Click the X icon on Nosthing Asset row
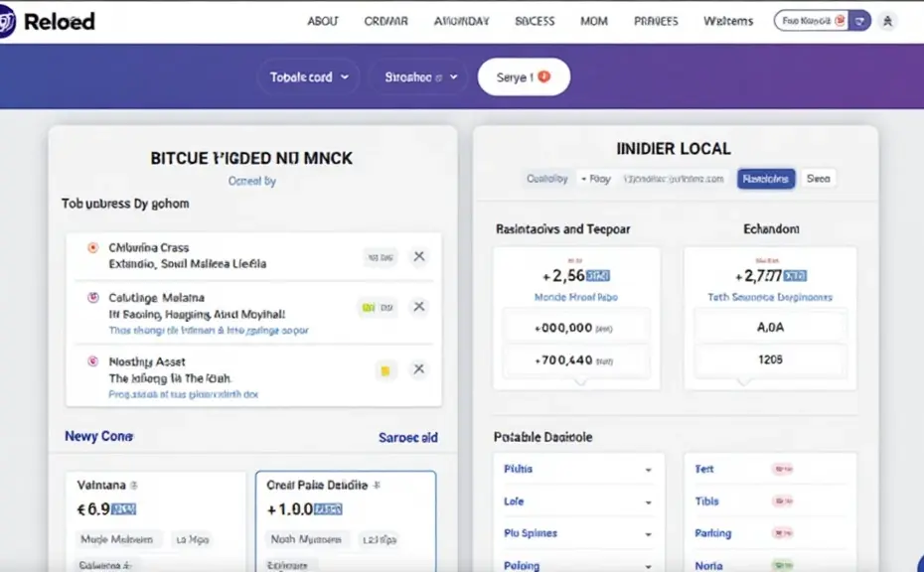This screenshot has height=572, width=924. (x=419, y=369)
